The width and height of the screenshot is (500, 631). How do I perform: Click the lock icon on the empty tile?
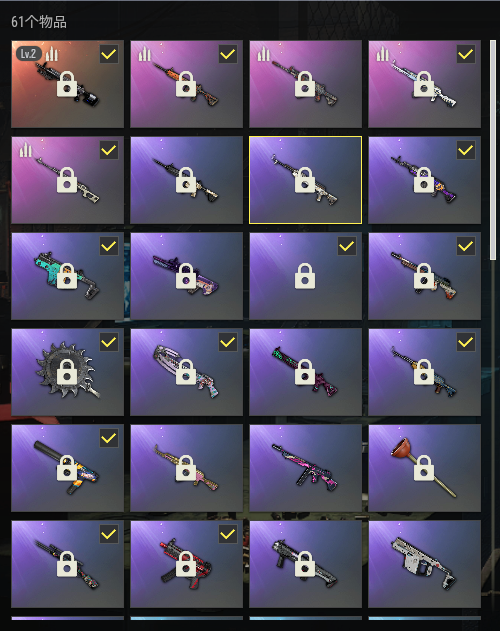305,276
